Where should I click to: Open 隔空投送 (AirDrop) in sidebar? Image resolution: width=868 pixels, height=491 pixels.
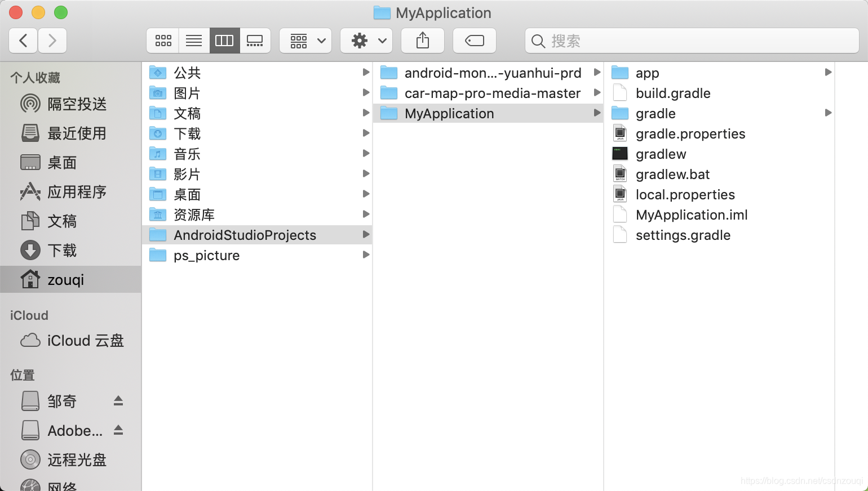click(70, 104)
